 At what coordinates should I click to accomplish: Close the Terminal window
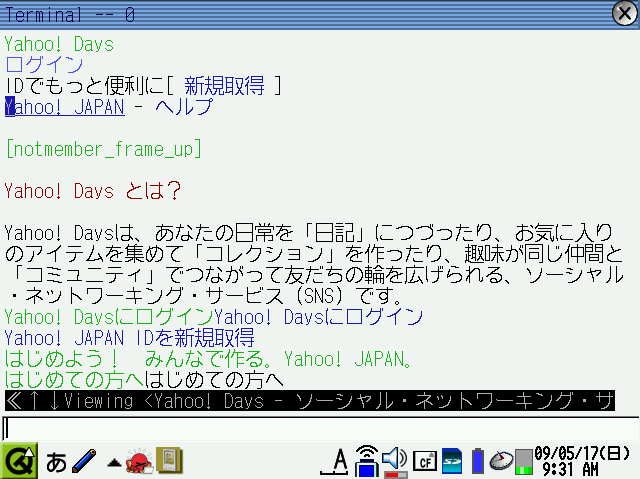624,13
